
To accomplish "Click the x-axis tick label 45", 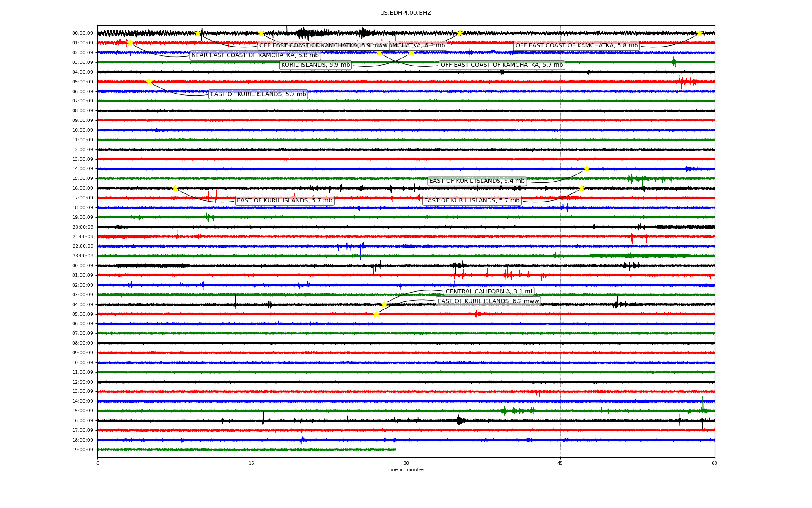I will [x=560, y=463].
